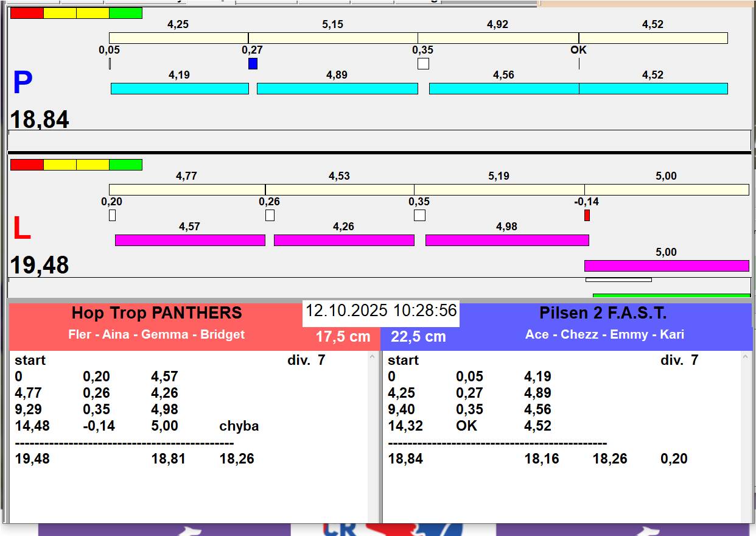
Task: Click the red start light in lane P
Action: click(27, 13)
